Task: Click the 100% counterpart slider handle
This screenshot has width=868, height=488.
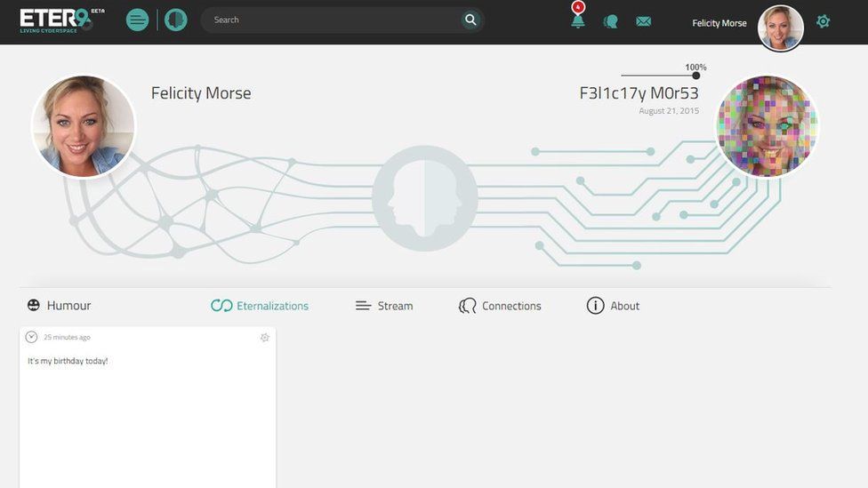Action: click(x=695, y=76)
